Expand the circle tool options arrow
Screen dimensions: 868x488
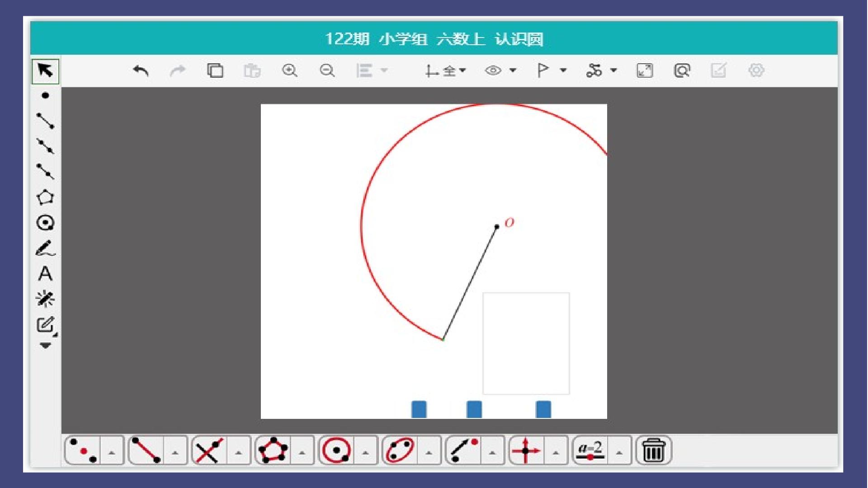point(365,451)
